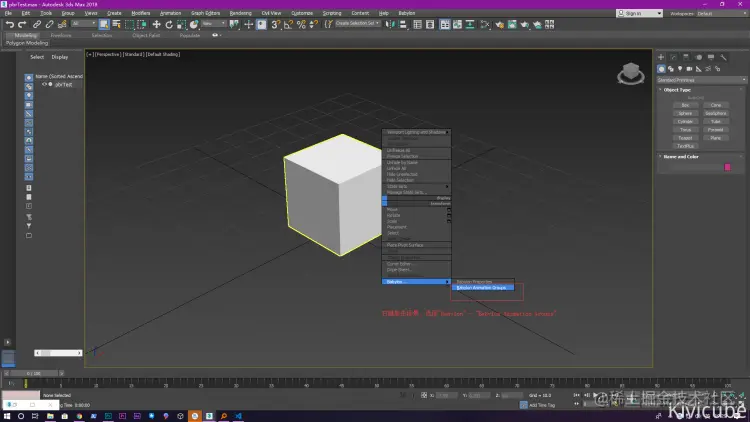Click the pink object color swatch

coord(728,167)
